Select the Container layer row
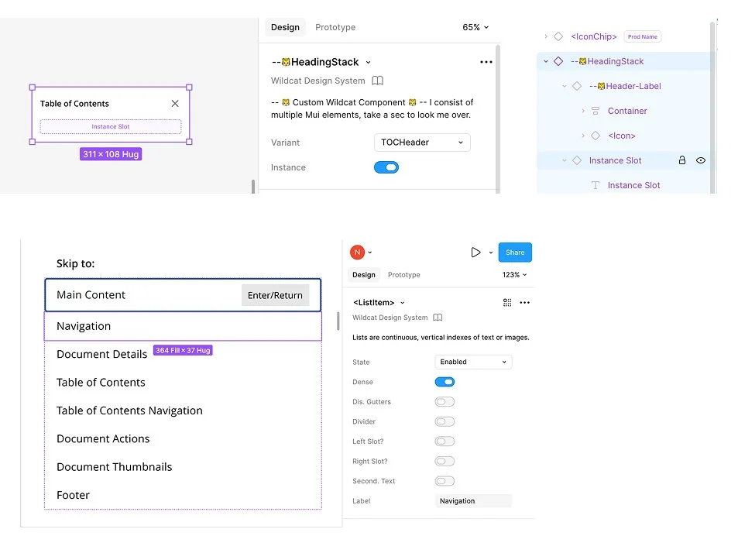This screenshot has width=738, height=560. tap(623, 111)
